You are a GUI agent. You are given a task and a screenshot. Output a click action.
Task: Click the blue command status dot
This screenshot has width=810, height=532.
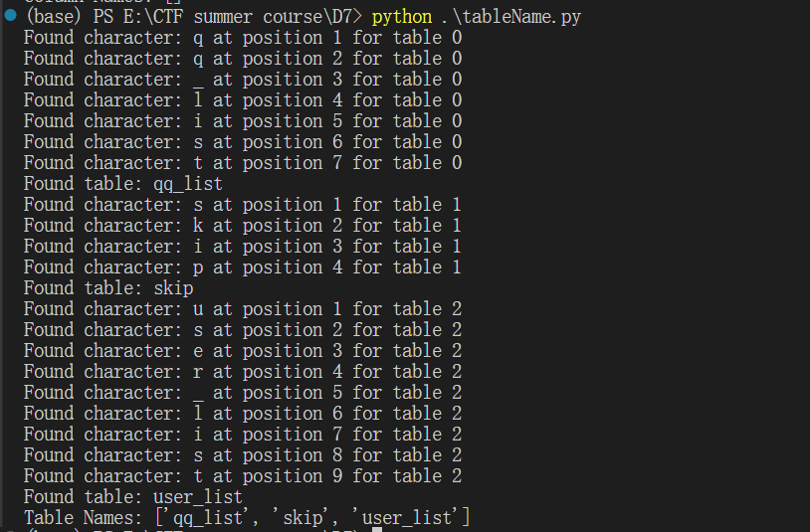(x=10, y=16)
